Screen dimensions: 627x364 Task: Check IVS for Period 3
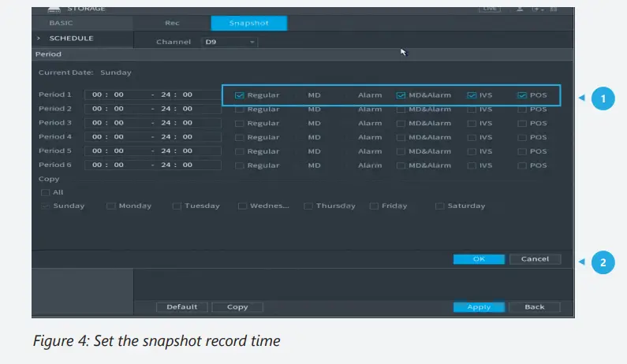pyautogui.click(x=472, y=124)
